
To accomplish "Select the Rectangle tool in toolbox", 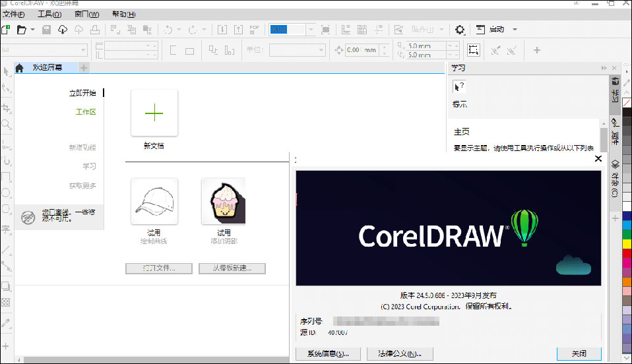I will [6, 177].
